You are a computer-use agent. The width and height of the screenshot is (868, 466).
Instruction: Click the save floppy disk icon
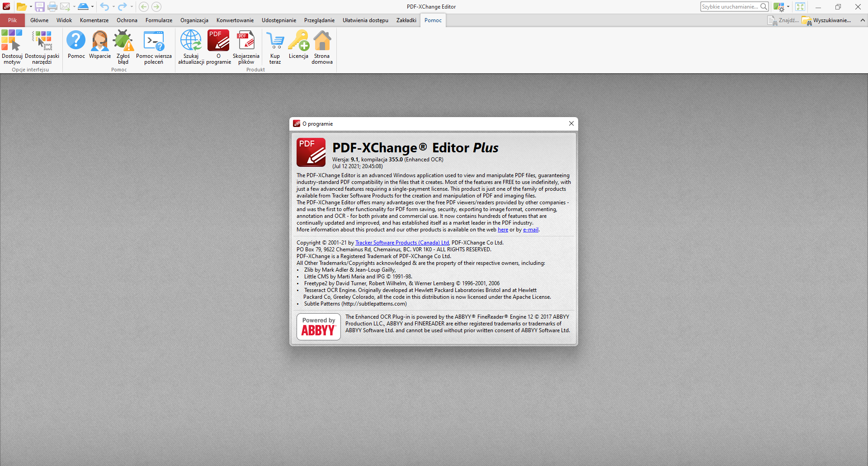tap(40, 7)
